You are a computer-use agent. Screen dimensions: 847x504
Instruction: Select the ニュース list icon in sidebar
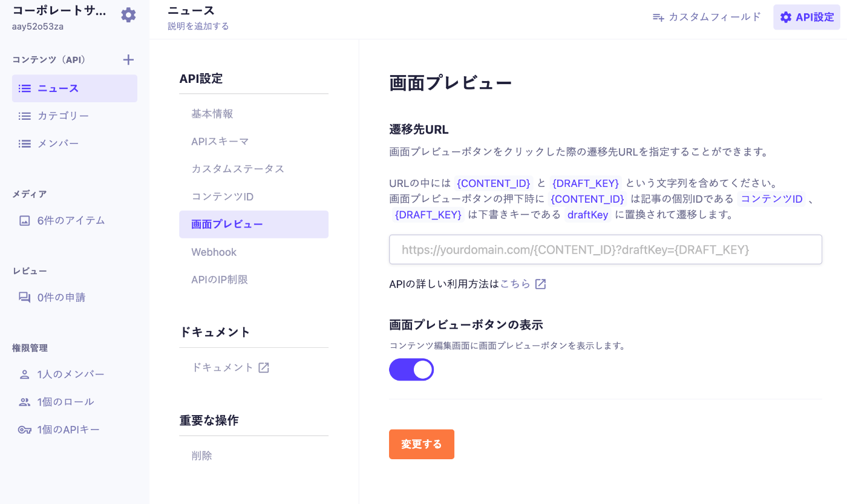tap(24, 88)
